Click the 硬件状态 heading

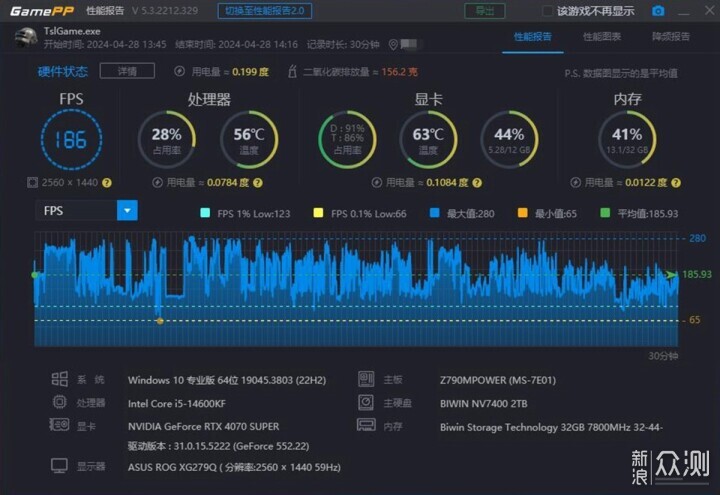(62, 71)
